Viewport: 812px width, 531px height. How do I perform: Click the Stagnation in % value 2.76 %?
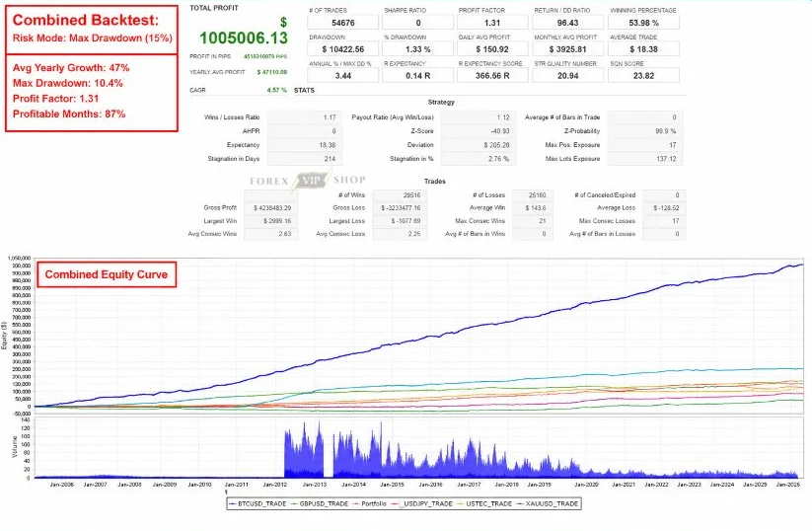(x=477, y=159)
